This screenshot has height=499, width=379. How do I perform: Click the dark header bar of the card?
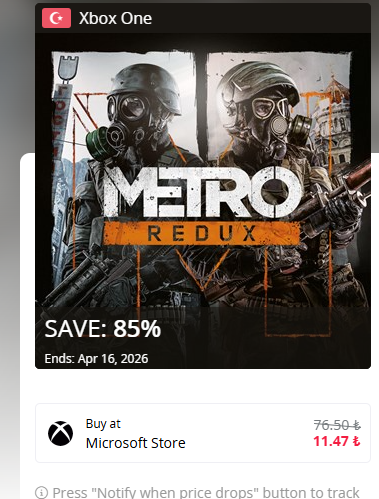coord(203,18)
